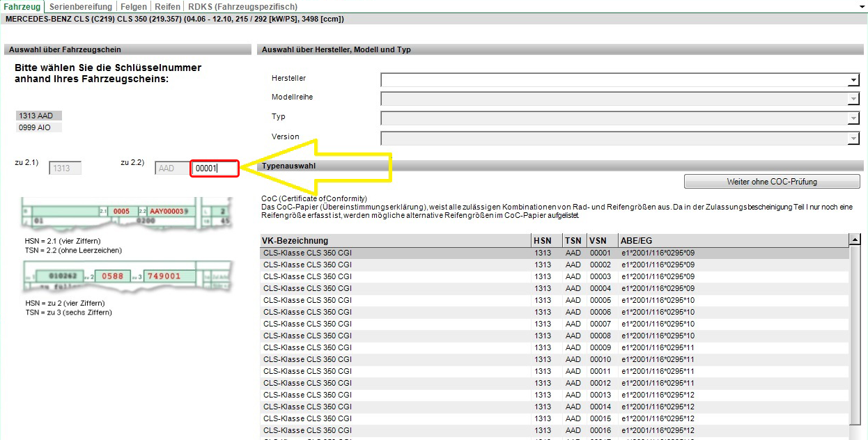The height and width of the screenshot is (440, 868).
Task: Click the TSN field showing AAD
Action: (172, 168)
